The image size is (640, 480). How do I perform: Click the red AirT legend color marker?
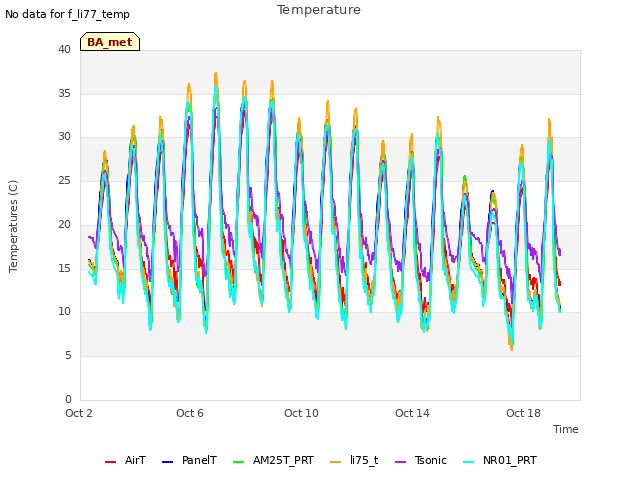(110, 462)
